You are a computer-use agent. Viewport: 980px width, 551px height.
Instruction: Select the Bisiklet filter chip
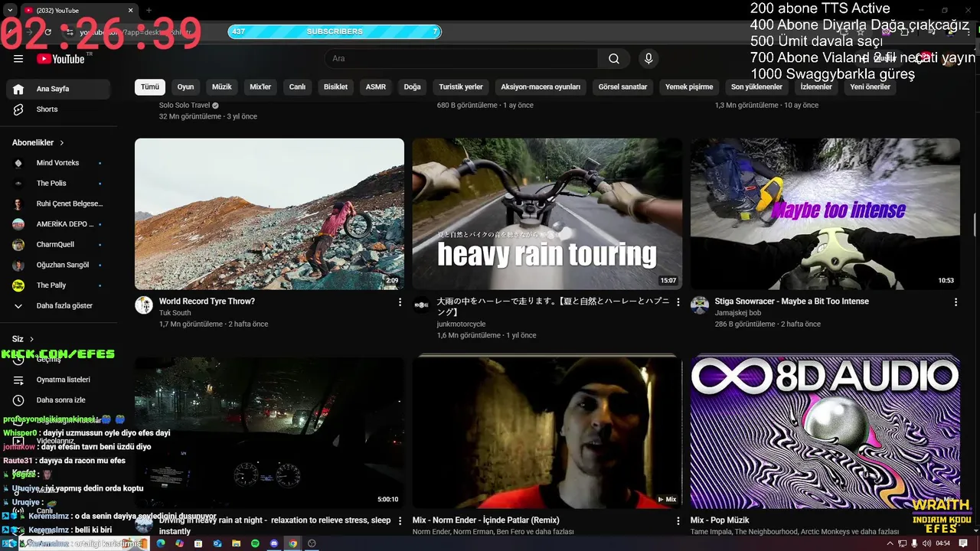tap(335, 86)
